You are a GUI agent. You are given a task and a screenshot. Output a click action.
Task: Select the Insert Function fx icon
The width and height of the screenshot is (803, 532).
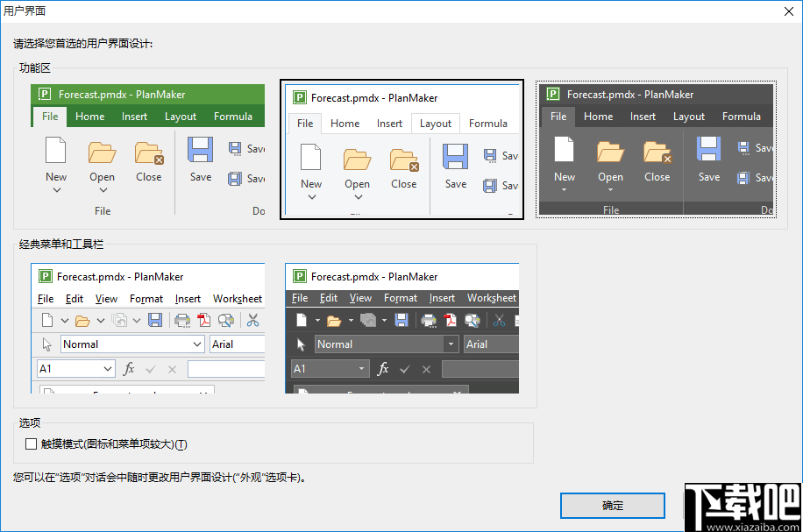tap(129, 368)
